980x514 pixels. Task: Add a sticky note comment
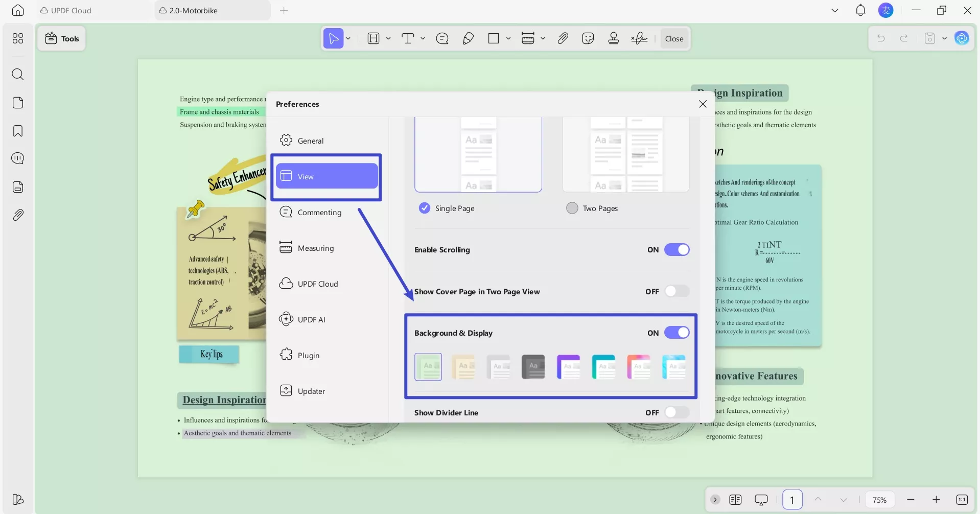(x=442, y=38)
